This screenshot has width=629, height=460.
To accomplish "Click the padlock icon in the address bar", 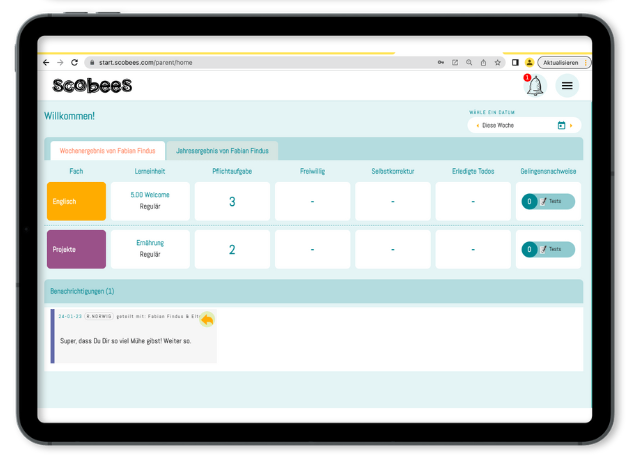I will (92, 63).
